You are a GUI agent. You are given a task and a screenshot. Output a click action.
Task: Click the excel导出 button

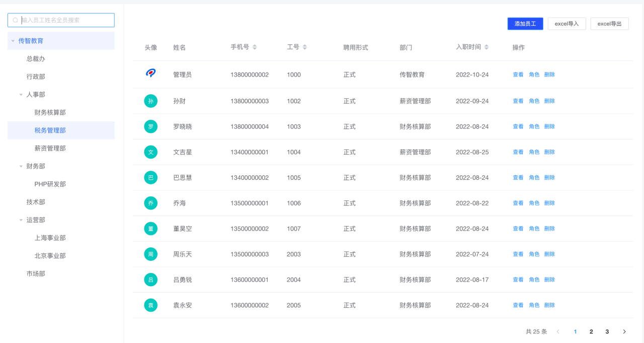click(x=609, y=24)
